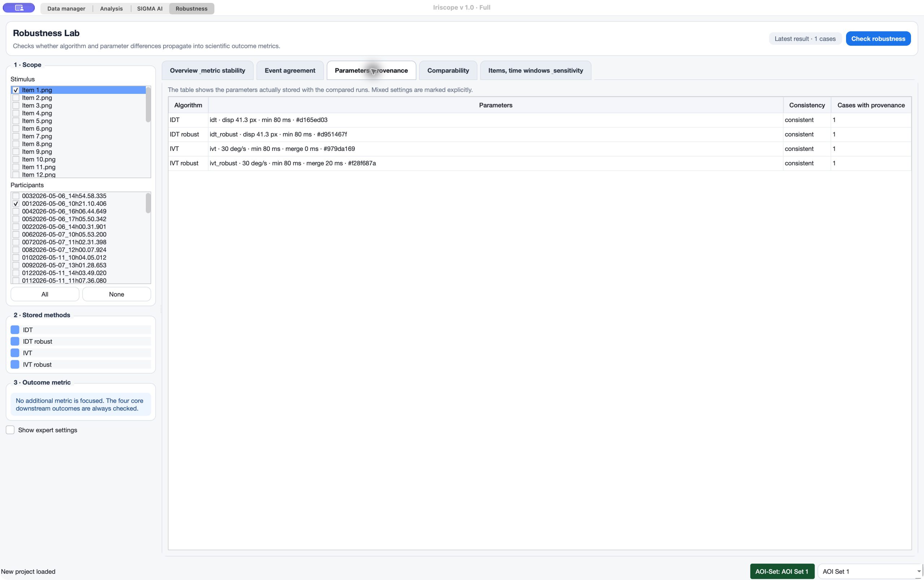Toggle the blue IVT robust method swatch

coord(15,365)
